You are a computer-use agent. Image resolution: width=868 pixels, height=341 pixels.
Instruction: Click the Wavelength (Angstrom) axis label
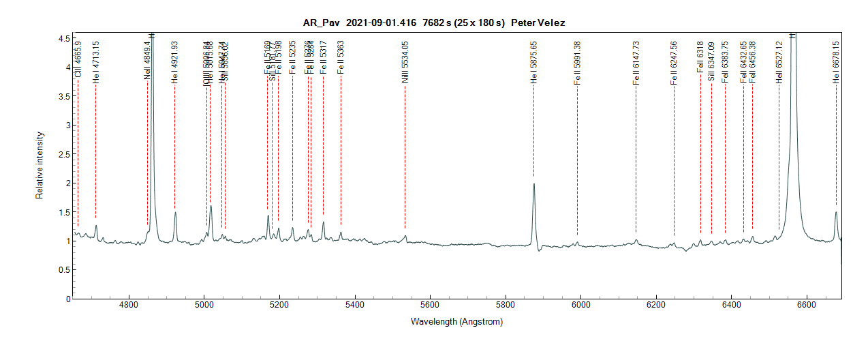(x=456, y=321)
